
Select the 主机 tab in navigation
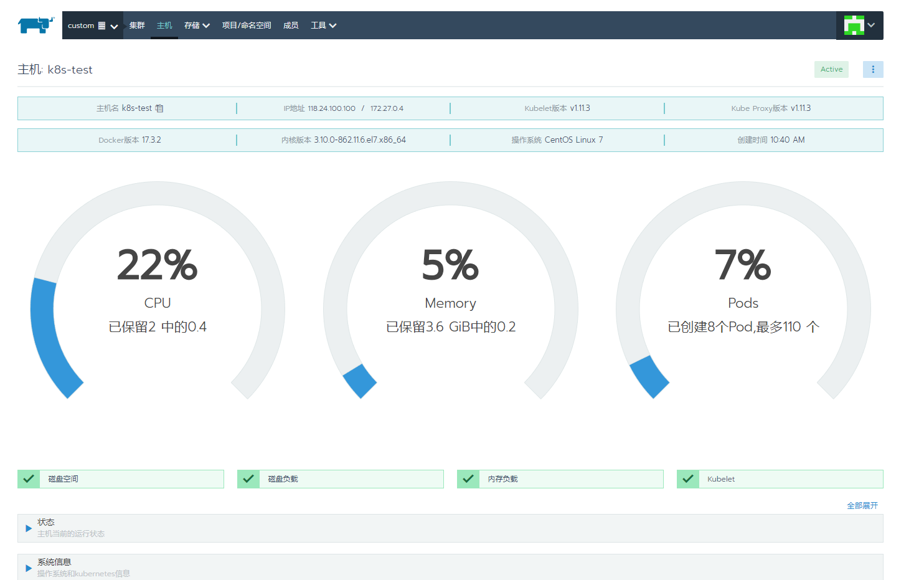click(x=164, y=26)
